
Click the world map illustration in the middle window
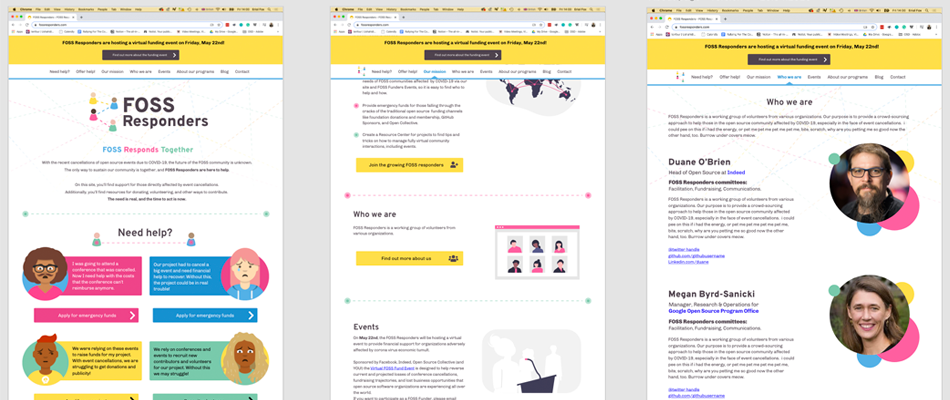[533, 99]
